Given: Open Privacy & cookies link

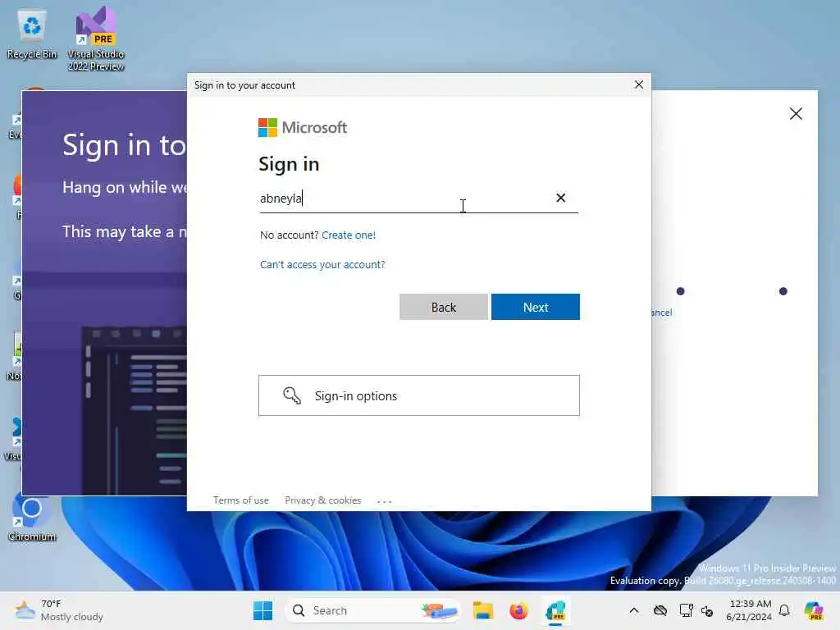Looking at the screenshot, I should pos(323,500).
